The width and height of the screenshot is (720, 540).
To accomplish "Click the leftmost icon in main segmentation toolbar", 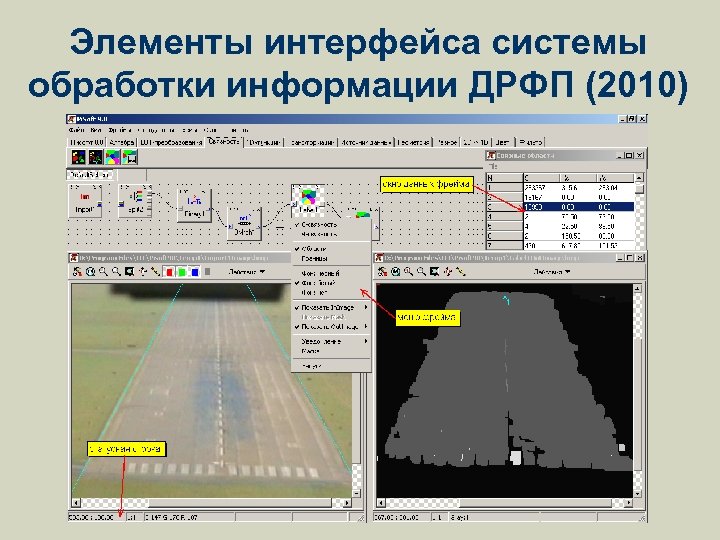I will pos(79,158).
